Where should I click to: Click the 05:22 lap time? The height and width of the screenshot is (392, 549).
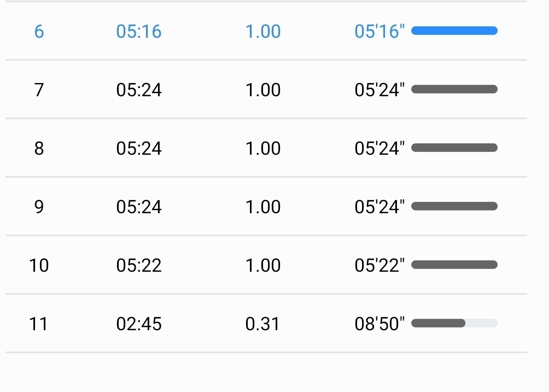(x=139, y=265)
